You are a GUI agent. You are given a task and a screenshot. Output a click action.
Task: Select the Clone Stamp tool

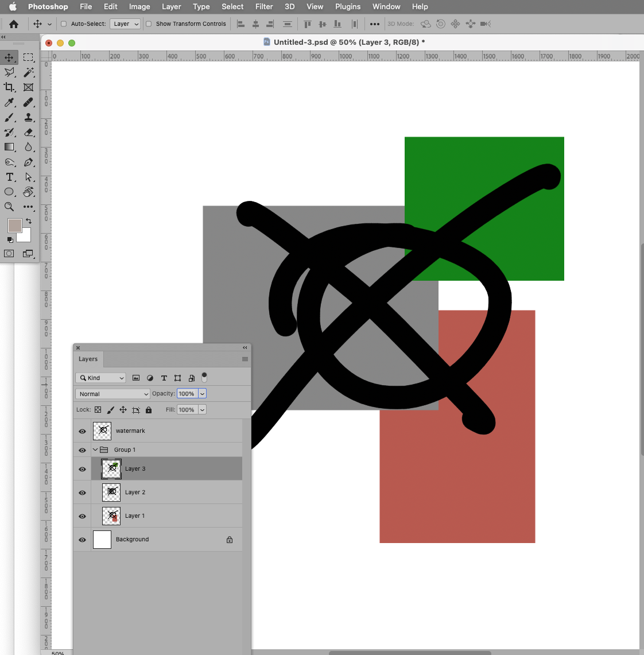click(x=28, y=118)
